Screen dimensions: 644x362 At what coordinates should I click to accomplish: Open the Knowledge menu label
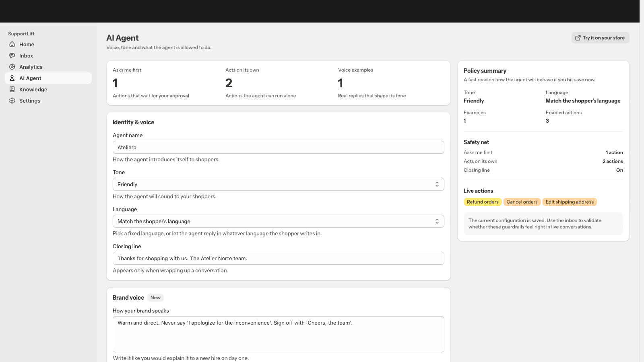(x=33, y=89)
